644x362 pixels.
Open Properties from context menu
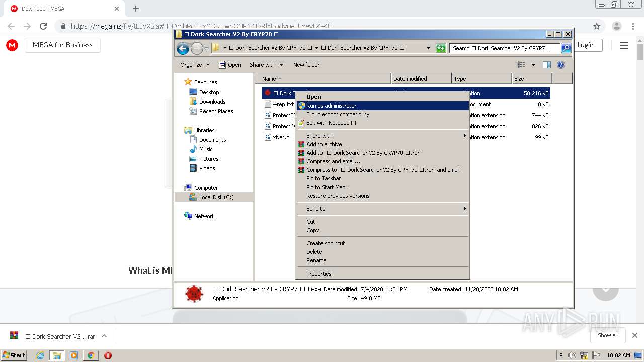tap(382, 274)
